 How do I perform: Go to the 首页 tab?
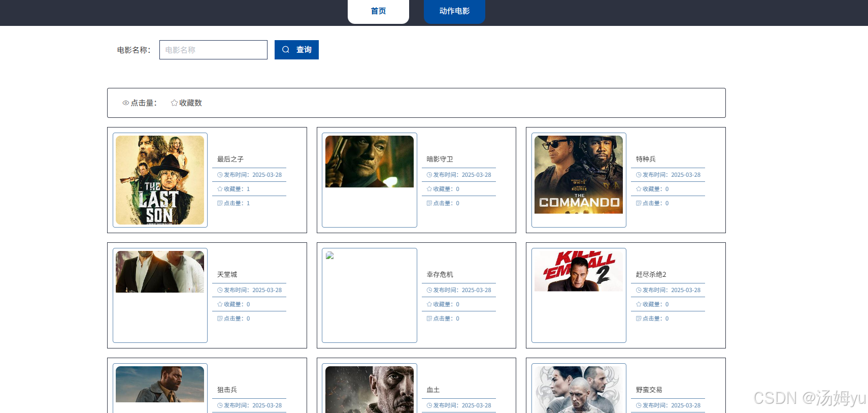(x=378, y=11)
